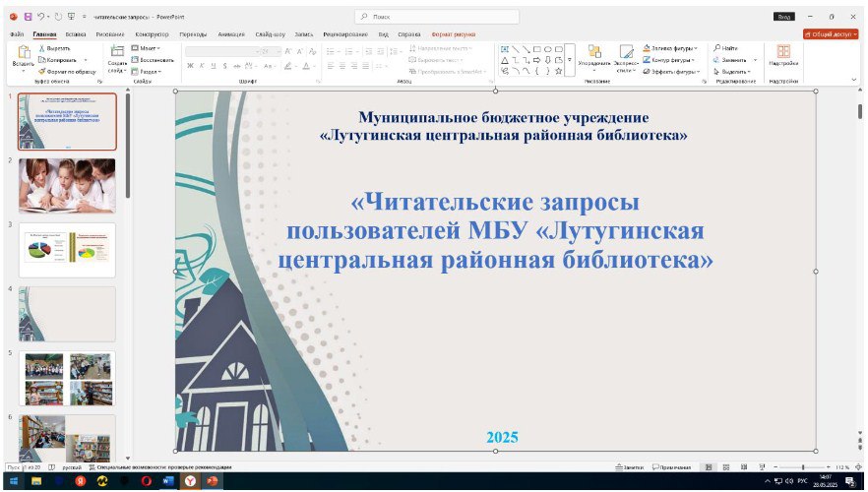Expand the Section (Раздел) dropdown

click(146, 72)
